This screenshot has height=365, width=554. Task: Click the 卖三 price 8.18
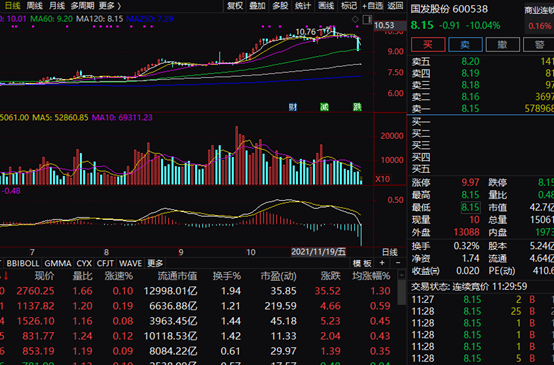pos(470,85)
